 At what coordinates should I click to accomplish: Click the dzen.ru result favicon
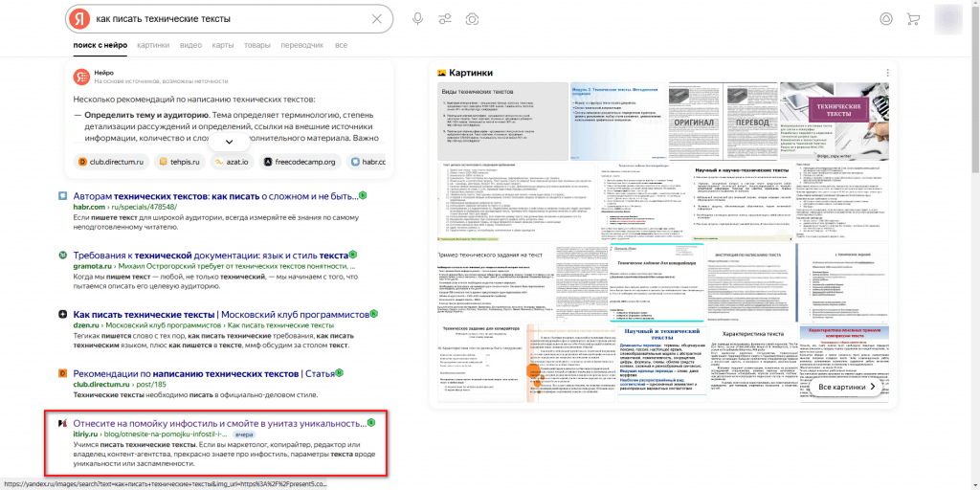click(x=62, y=314)
